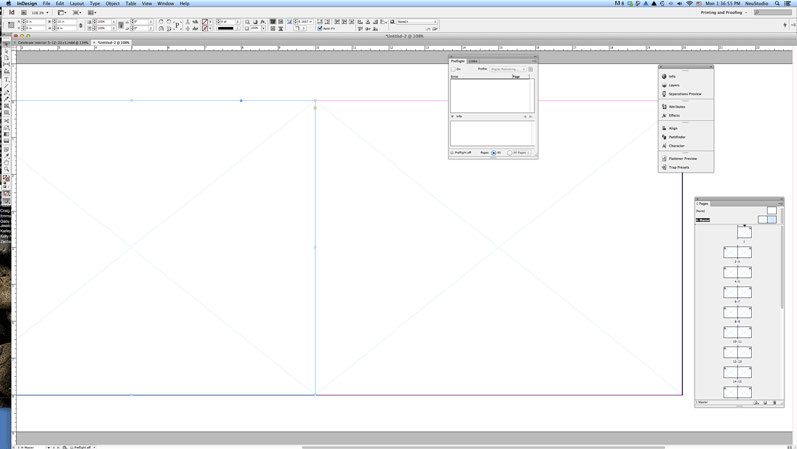
Task: Toggle the Preflight On checkbox
Action: 454,69
